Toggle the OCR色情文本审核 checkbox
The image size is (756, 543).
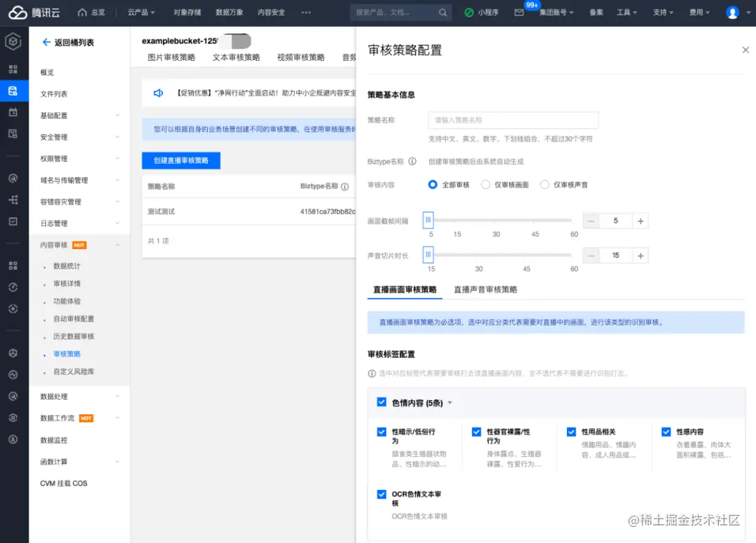pos(381,494)
